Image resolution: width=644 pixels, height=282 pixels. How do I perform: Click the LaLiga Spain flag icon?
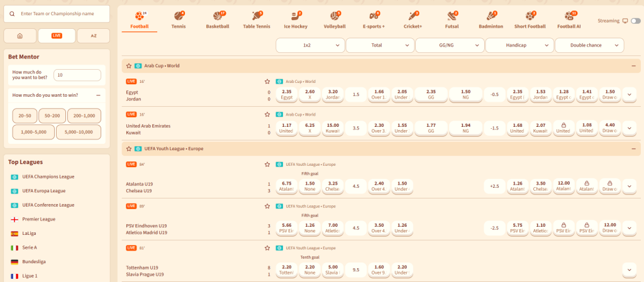pyautogui.click(x=14, y=234)
